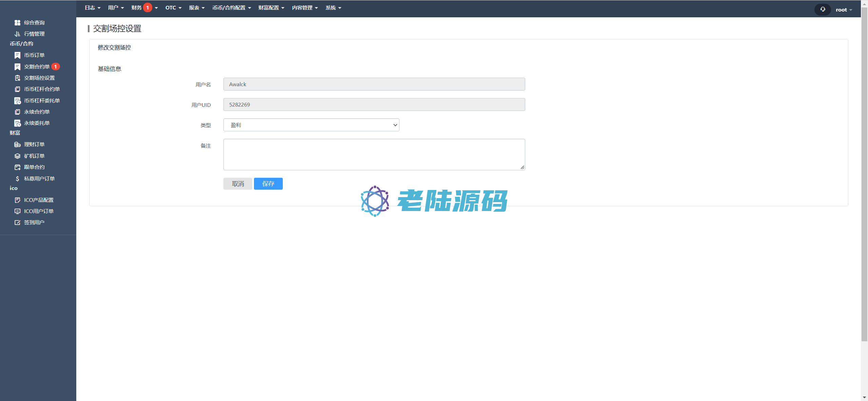Click the 签到用户 edit icon
This screenshot has width=868, height=401.
pyautogui.click(x=17, y=223)
